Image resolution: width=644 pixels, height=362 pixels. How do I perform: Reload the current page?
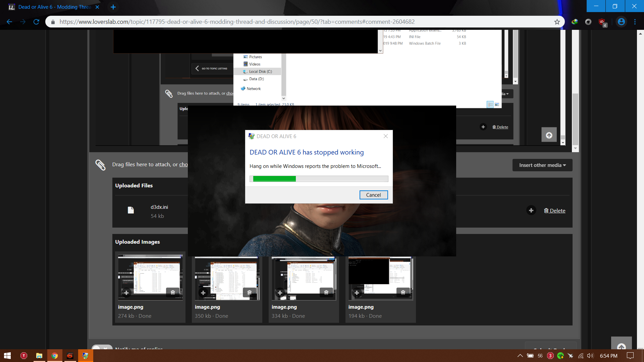[x=36, y=22]
